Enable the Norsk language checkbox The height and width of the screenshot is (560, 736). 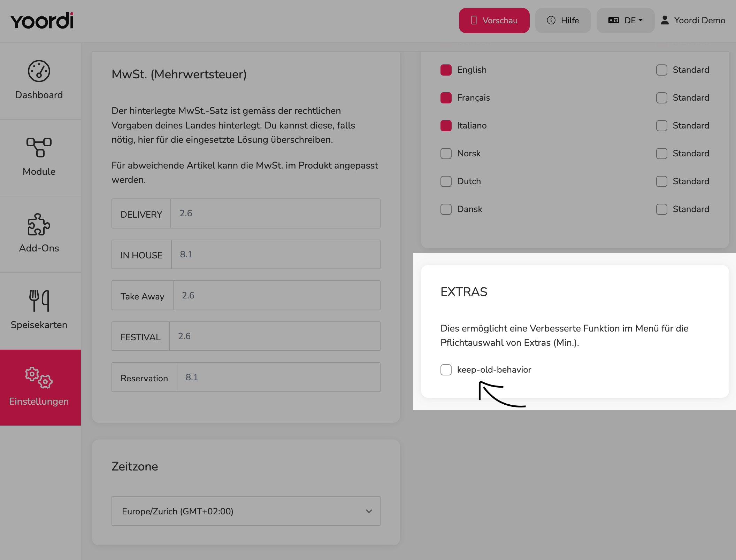(446, 154)
